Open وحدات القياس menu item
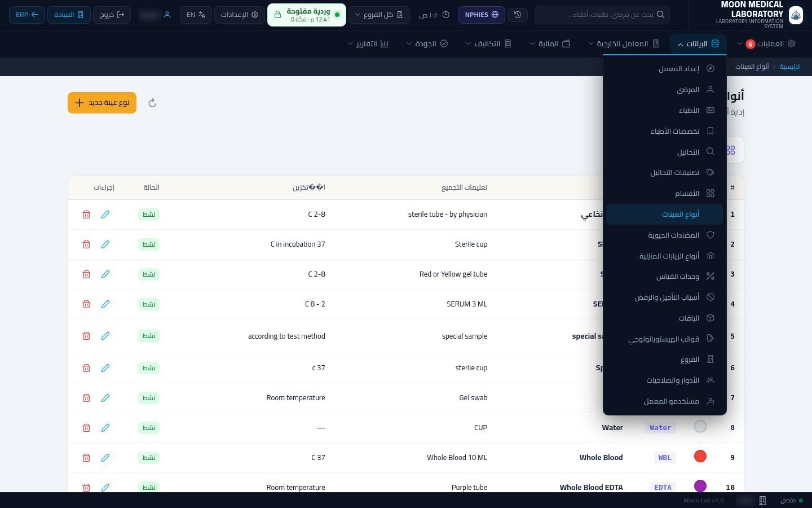The height and width of the screenshot is (508, 812). 664,277
